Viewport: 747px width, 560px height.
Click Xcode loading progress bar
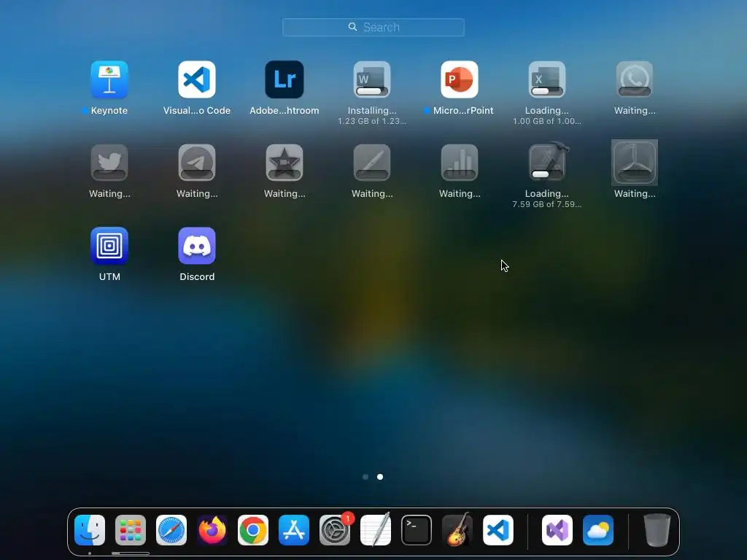pos(547,174)
